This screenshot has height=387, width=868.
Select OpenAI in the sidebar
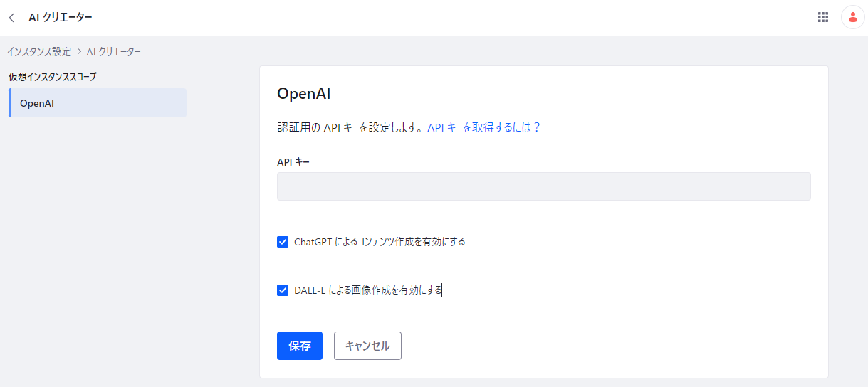pos(98,103)
